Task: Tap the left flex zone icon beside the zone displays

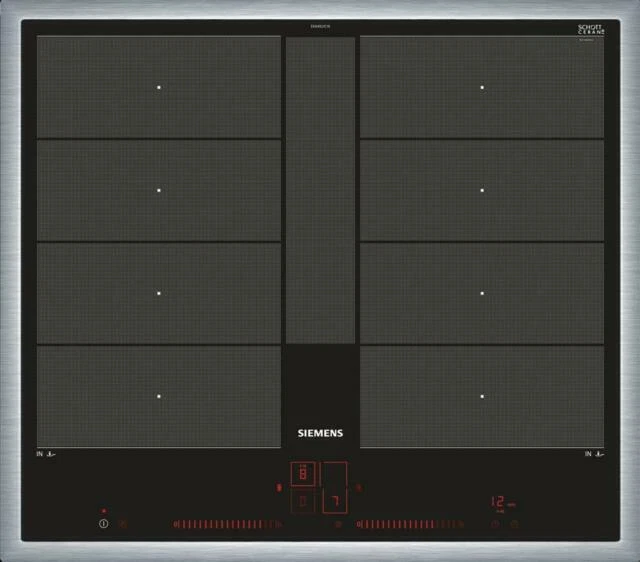Action: [x=279, y=487]
